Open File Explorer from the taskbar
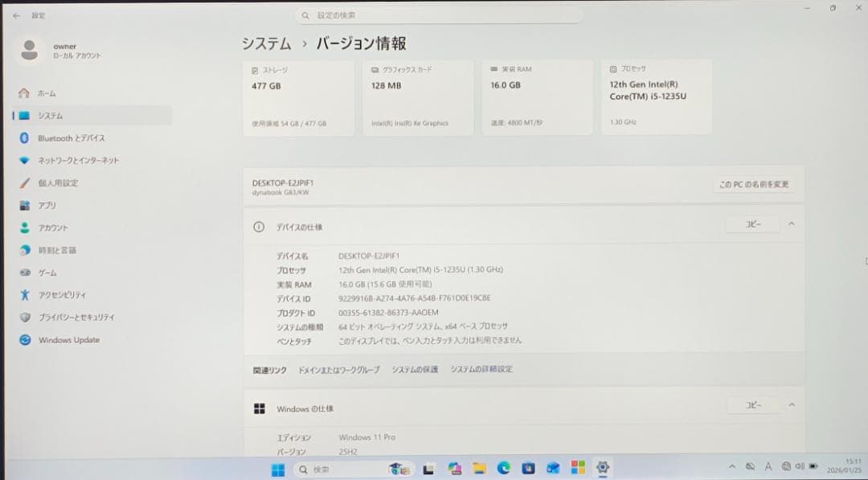This screenshot has width=868, height=480. [480, 466]
